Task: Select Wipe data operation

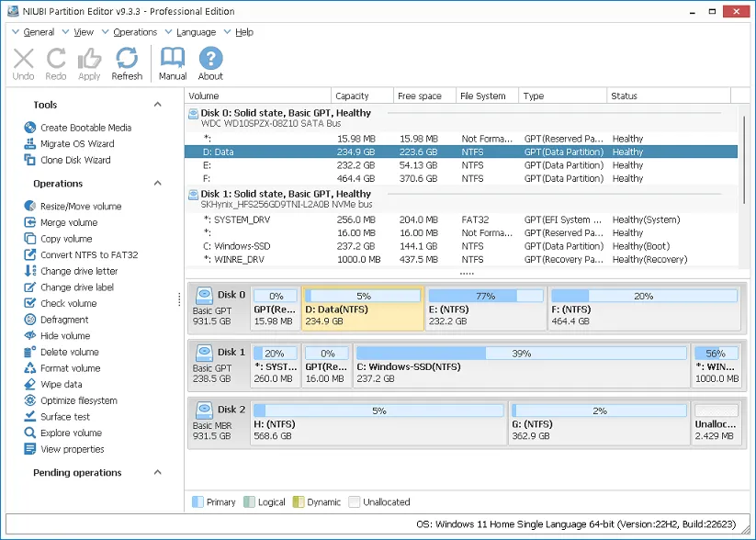Action: (x=61, y=385)
